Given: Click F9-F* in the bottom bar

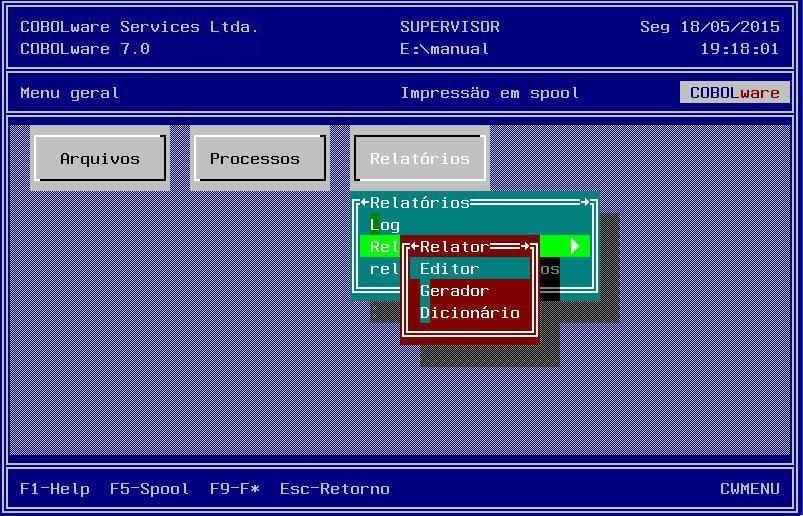Looking at the screenshot, I should click(235, 488).
